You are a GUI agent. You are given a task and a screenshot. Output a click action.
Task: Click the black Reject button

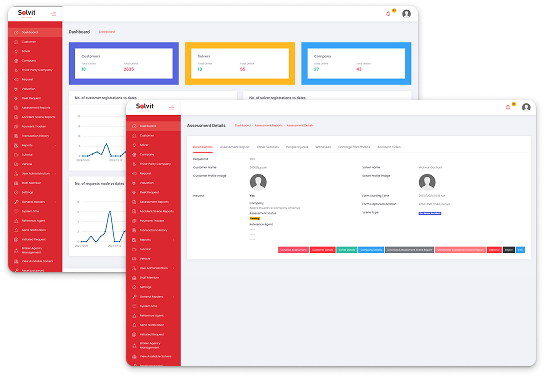(509, 250)
